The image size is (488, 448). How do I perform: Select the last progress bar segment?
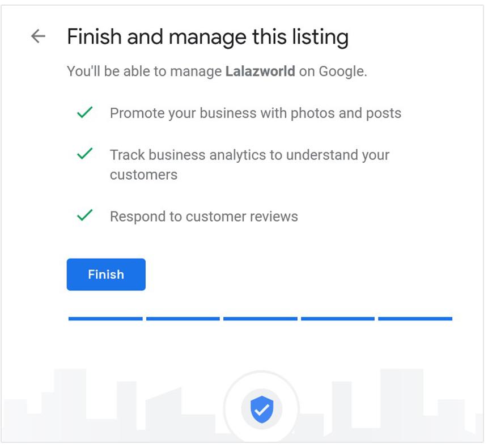click(415, 319)
